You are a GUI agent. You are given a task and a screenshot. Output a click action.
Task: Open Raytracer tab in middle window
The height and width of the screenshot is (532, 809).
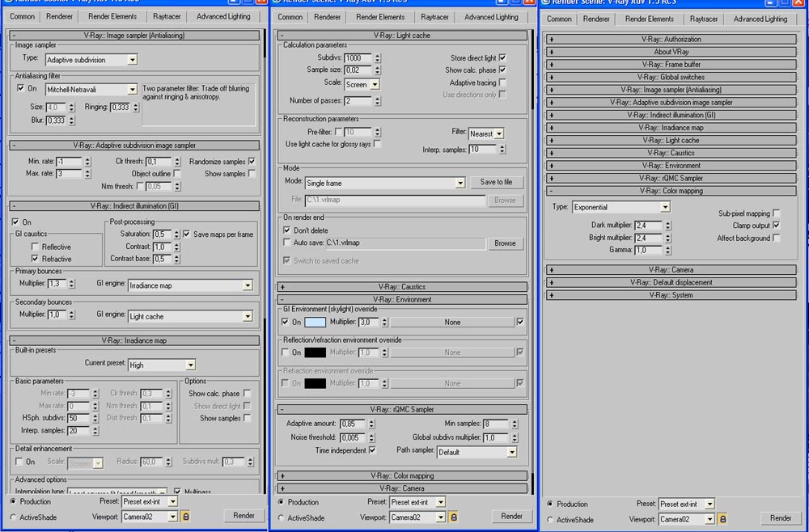[434, 17]
